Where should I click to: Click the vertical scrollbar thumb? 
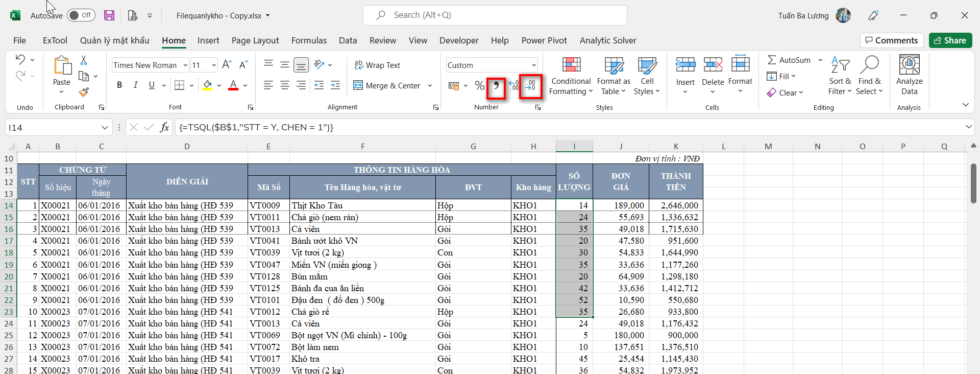974,183
